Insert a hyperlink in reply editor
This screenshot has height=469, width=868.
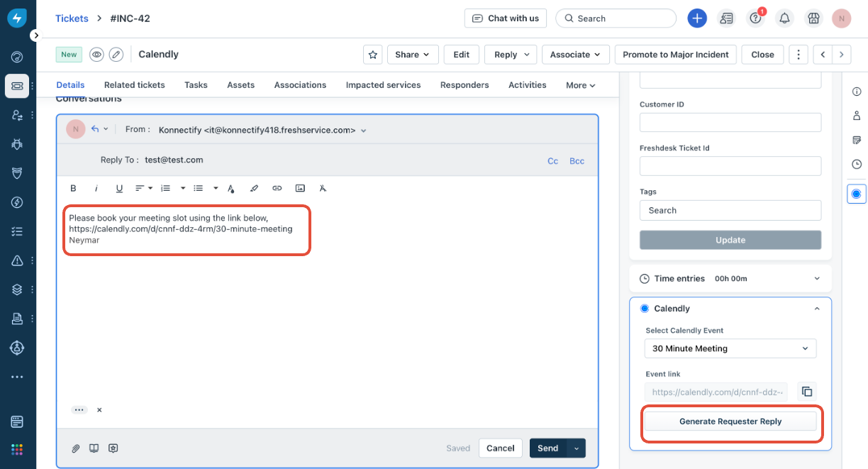pos(277,188)
